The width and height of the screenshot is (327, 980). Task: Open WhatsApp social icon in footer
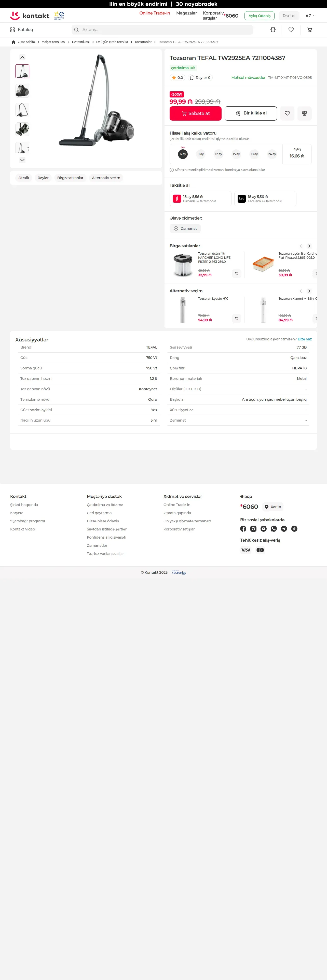pos(274,528)
